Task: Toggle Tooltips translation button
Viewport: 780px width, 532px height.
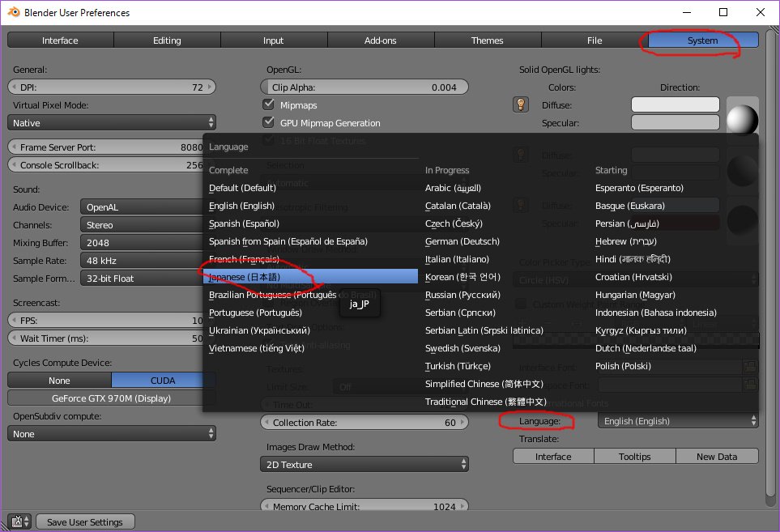Action: [x=635, y=457]
